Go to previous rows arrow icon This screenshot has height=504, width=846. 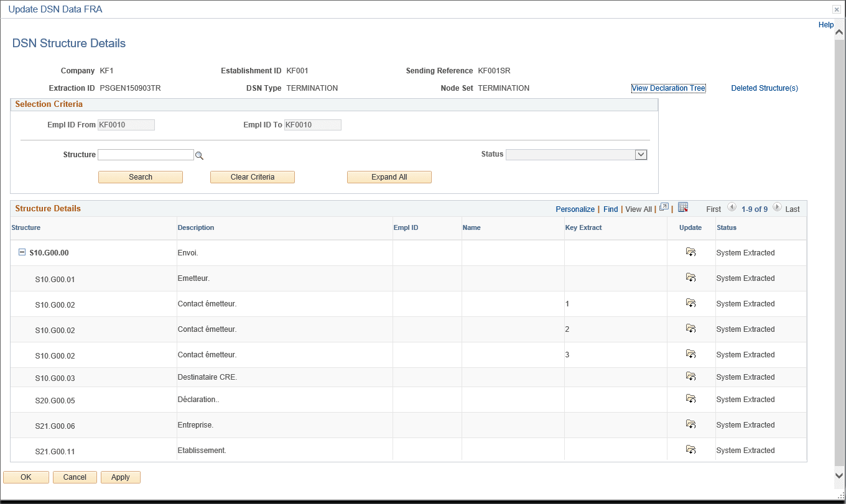pos(732,208)
